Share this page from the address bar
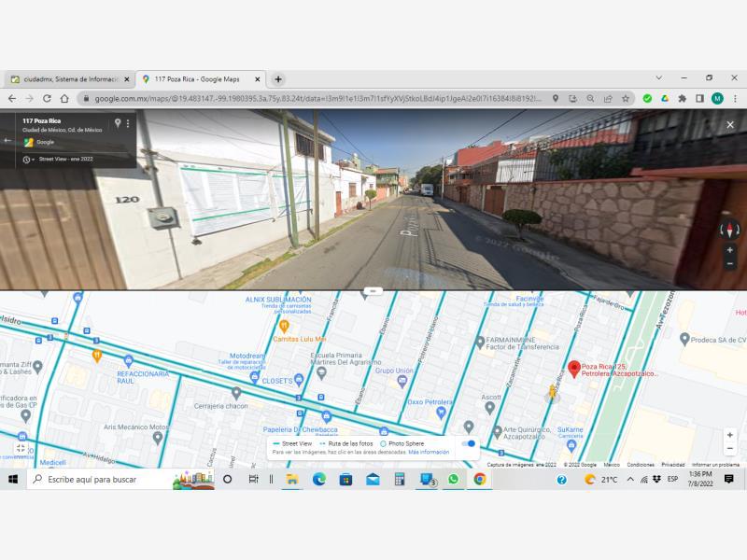Viewport: 747px width, 560px height. coord(608,99)
